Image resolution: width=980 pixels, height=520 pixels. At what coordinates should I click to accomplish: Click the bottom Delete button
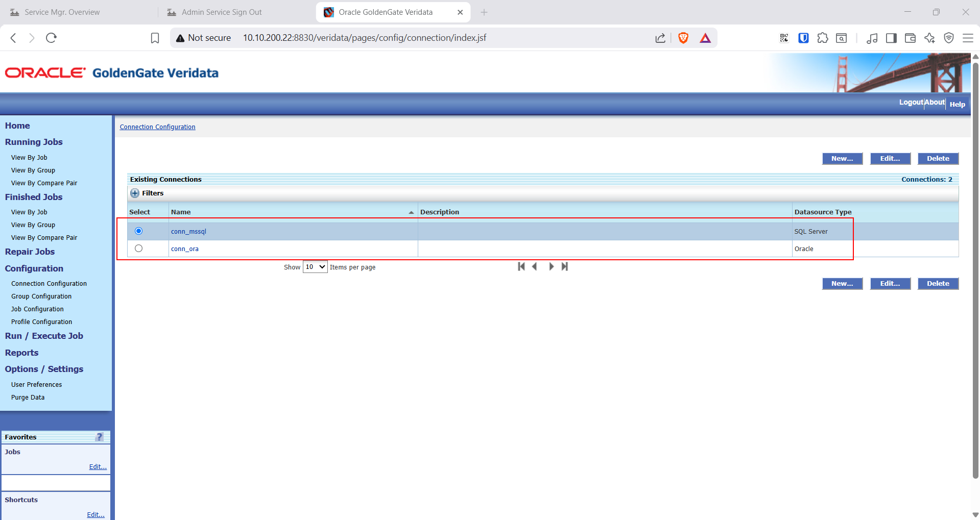(938, 284)
